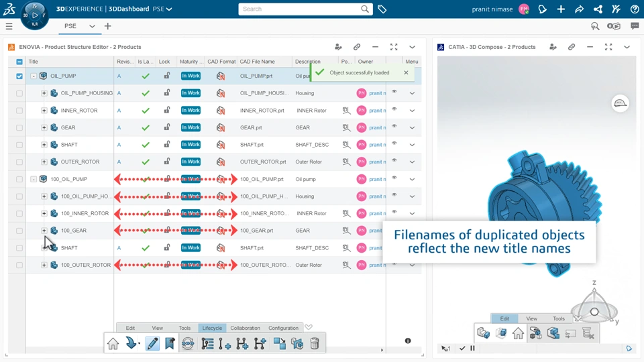Click the Description column header
Image resolution: width=644 pixels, height=362 pixels.
308,62
